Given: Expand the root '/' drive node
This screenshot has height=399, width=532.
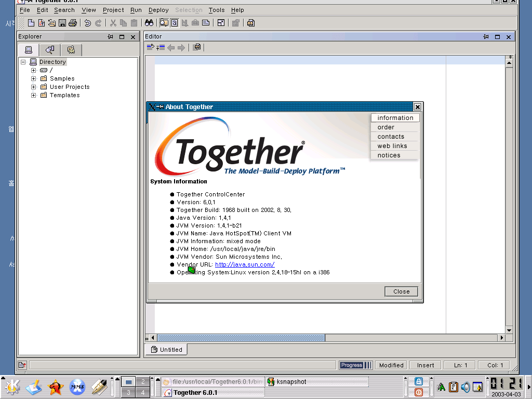Looking at the screenshot, I should (34, 70).
